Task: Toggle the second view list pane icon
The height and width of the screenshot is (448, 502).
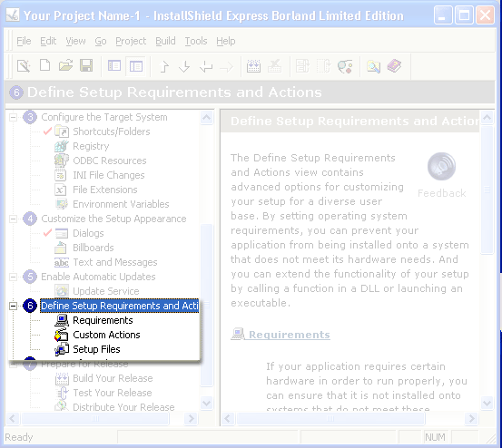Action: pos(136,66)
